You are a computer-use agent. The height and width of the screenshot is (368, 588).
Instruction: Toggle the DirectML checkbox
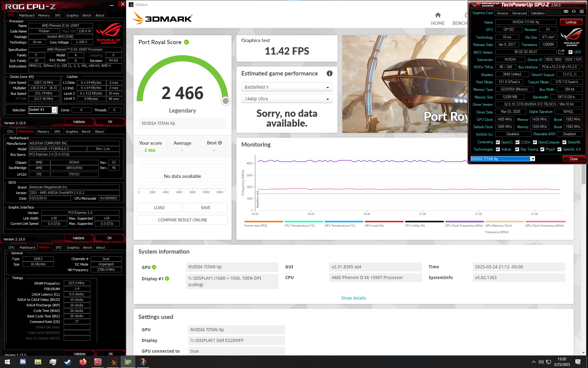coord(564,142)
